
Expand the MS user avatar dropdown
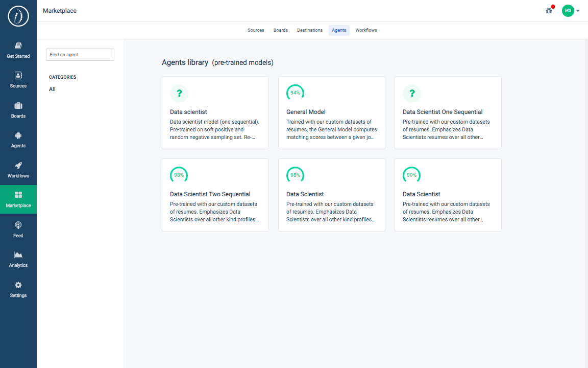571,11
